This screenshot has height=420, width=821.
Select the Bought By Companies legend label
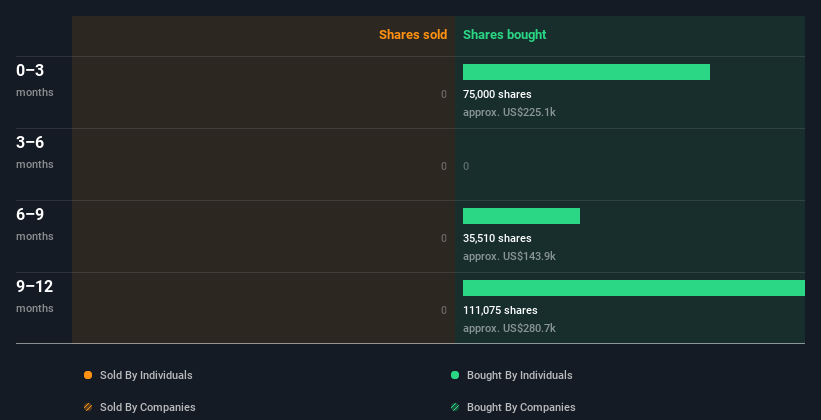521,407
